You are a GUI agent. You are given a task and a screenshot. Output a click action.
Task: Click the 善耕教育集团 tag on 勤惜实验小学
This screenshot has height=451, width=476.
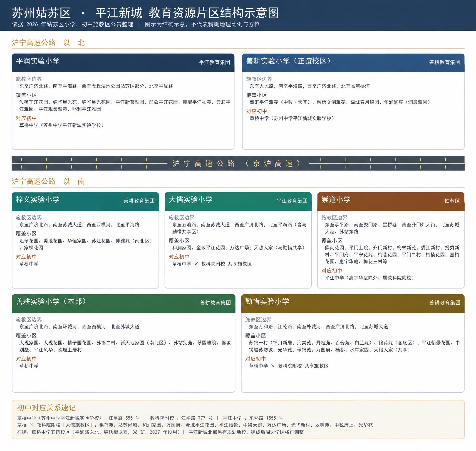click(x=445, y=303)
